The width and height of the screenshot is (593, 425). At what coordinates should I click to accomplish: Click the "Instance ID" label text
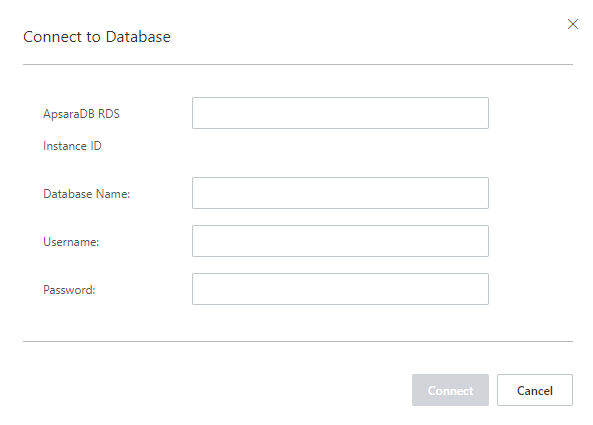tap(72, 146)
